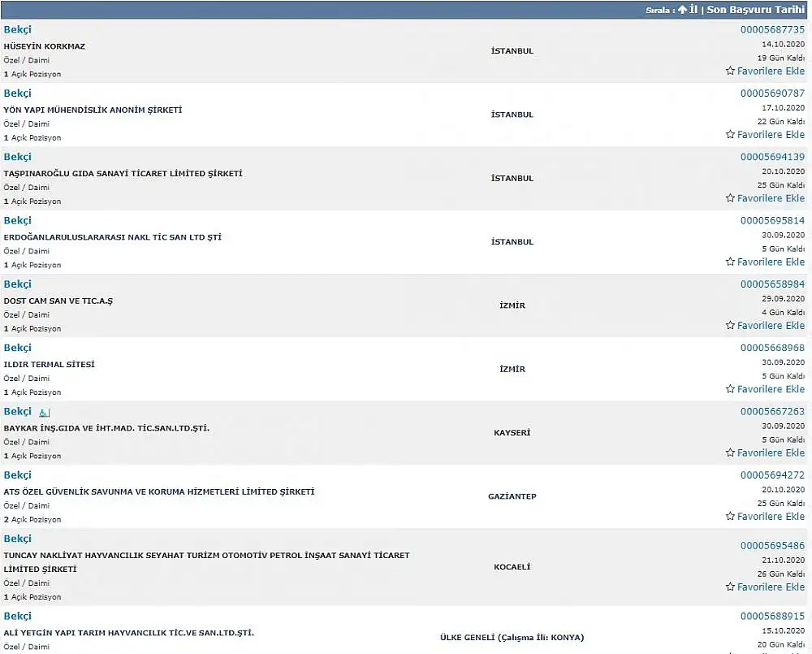Click the deadline date 29.09.2020
812x654 pixels.
pos(783,298)
